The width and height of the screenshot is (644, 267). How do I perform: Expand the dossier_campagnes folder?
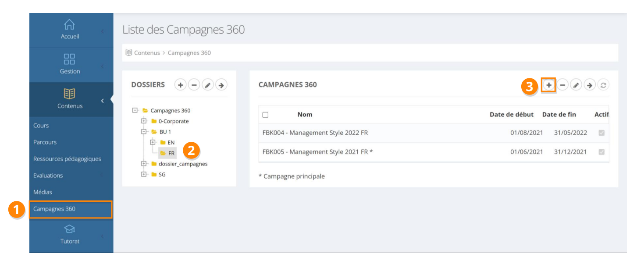[144, 164]
